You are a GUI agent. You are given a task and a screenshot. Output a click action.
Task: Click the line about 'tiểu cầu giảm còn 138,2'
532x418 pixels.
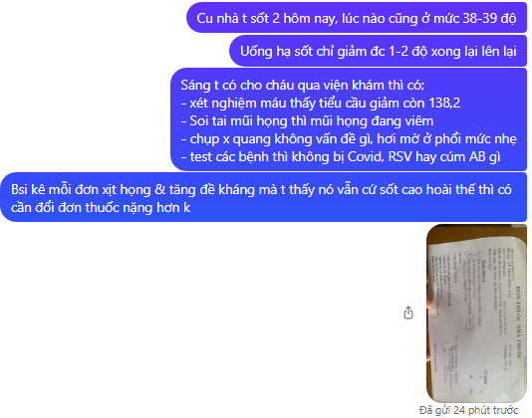(321, 103)
